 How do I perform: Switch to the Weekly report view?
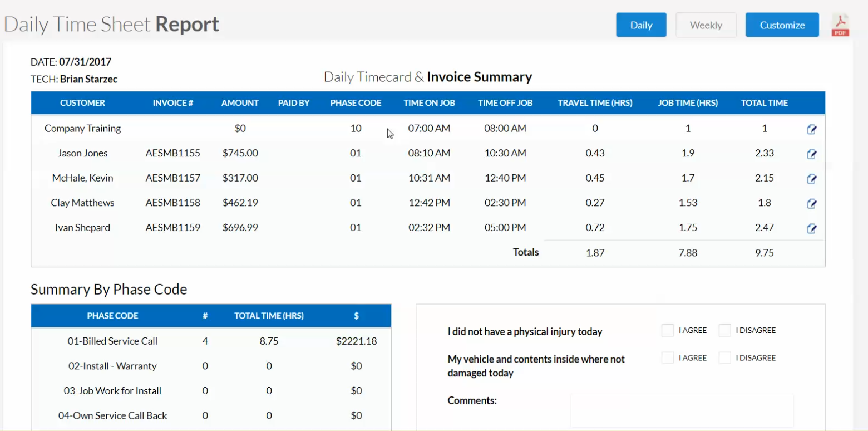coord(706,25)
